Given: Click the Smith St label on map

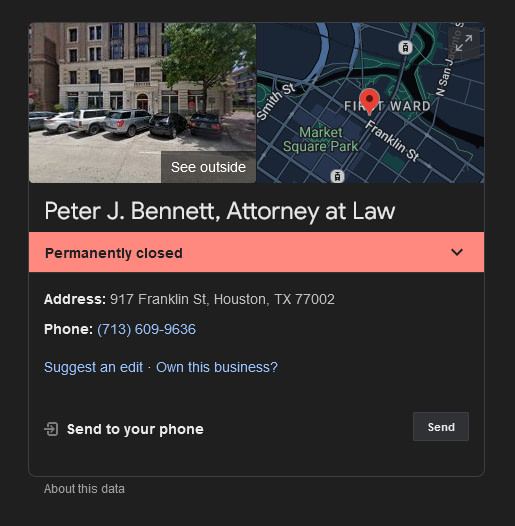Looking at the screenshot, I should point(276,101).
